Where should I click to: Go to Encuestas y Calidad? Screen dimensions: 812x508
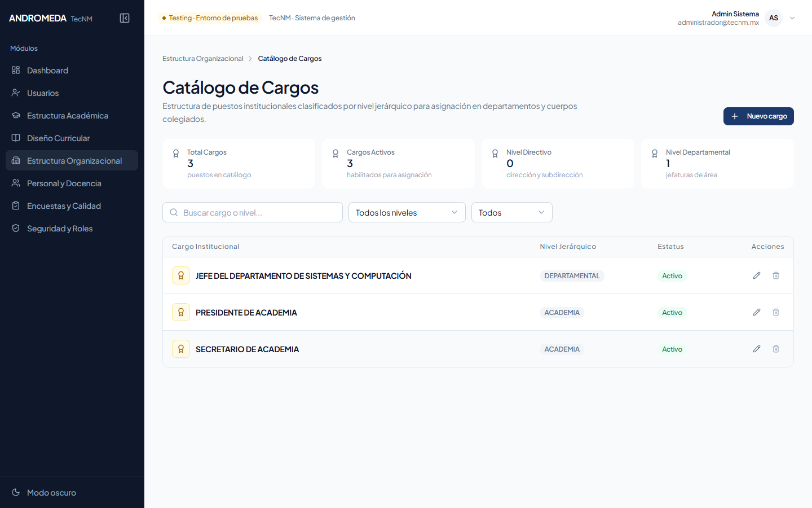72,206
